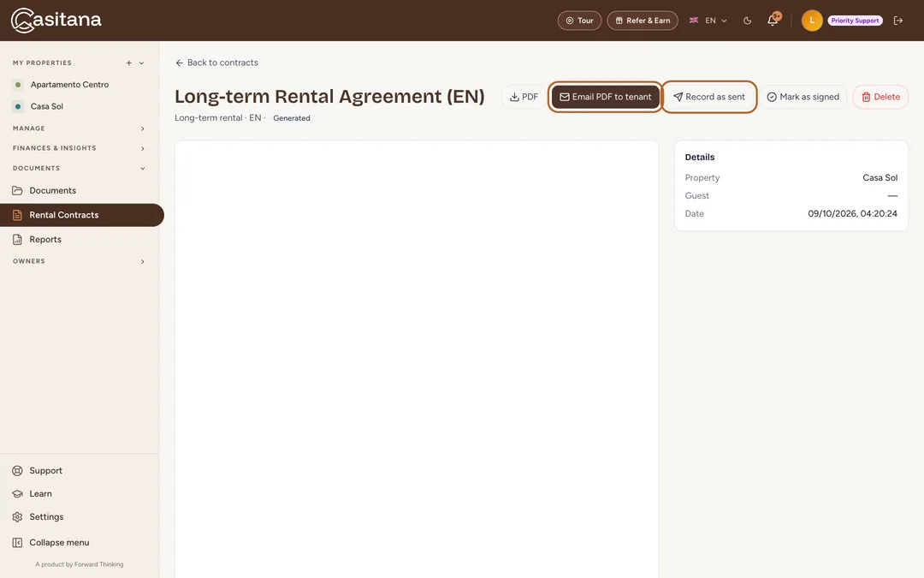Open notifications bell icon
This screenshot has height=578, width=924.
click(x=773, y=21)
